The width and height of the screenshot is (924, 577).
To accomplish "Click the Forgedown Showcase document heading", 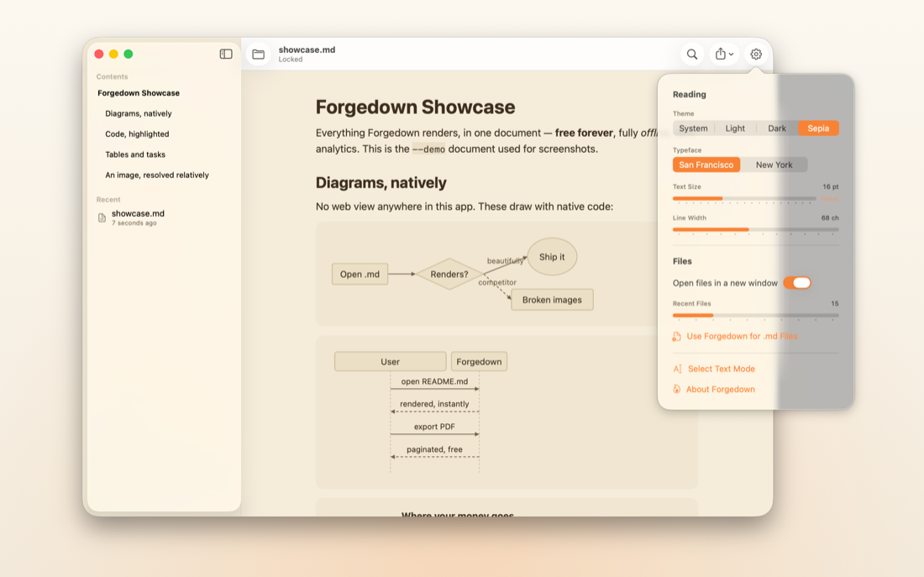I will tap(416, 108).
